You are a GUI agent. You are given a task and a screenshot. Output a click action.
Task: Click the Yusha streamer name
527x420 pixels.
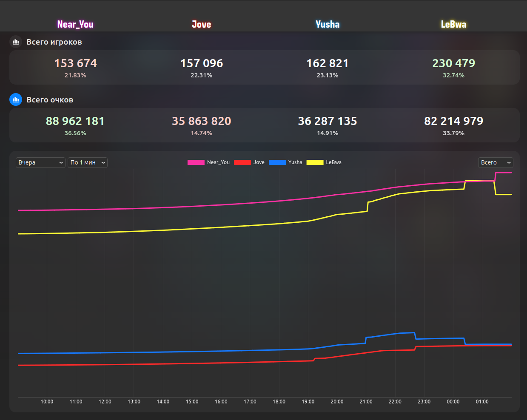[x=328, y=24]
